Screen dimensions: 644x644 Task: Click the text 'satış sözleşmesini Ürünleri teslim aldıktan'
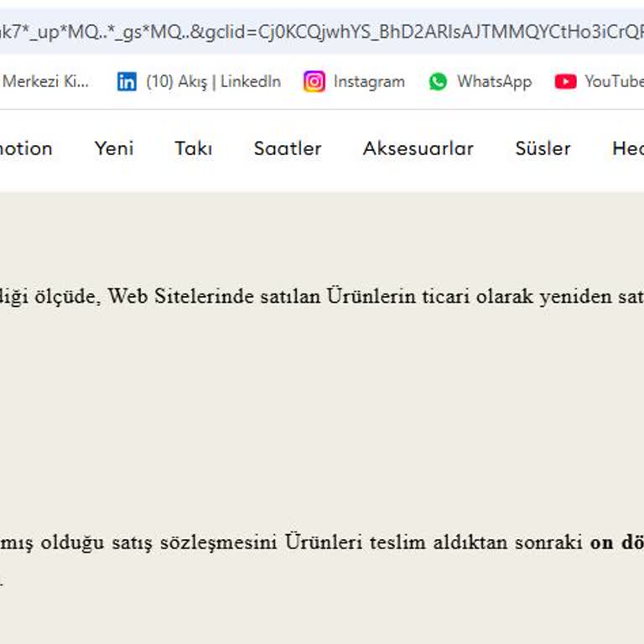coord(309,543)
